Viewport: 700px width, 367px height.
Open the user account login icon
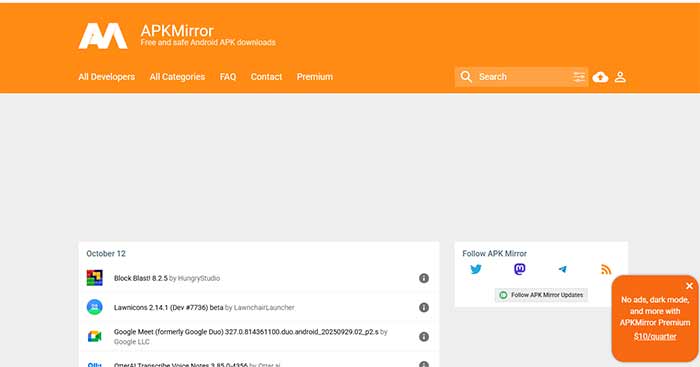click(x=620, y=77)
